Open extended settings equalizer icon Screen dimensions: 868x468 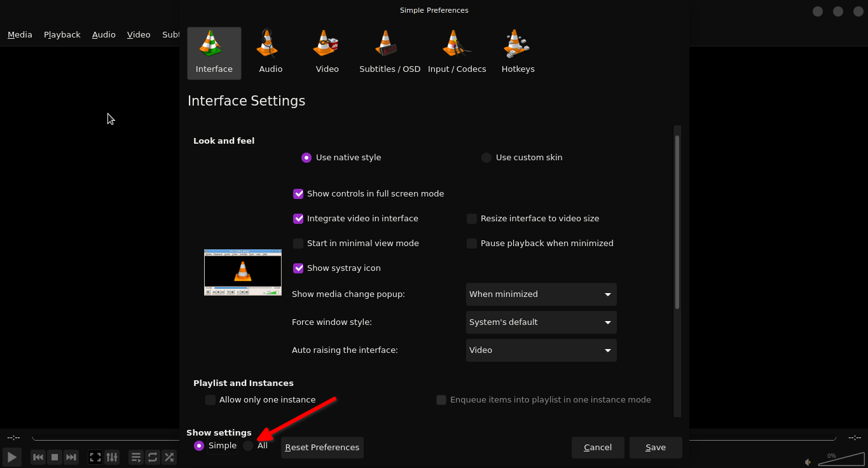(112, 457)
